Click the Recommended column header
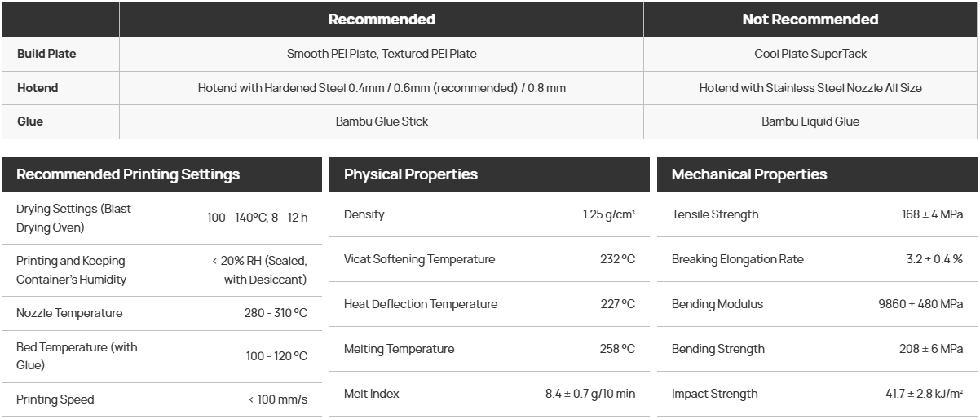This screenshot has height=419, width=980. pos(382,20)
